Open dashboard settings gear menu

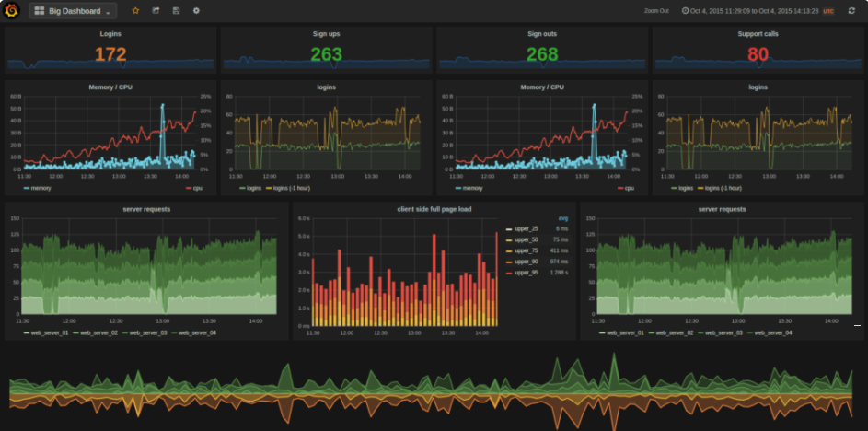196,11
